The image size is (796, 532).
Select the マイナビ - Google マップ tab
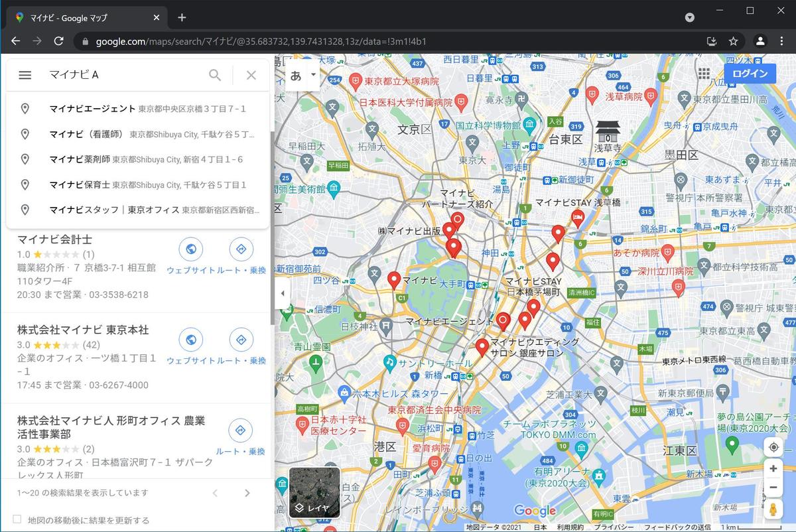point(86,17)
